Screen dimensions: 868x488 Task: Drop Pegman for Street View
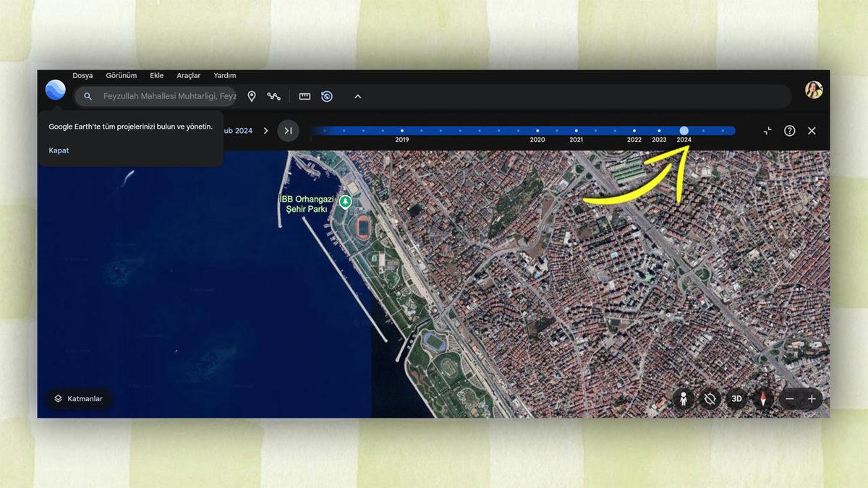pyautogui.click(x=684, y=398)
